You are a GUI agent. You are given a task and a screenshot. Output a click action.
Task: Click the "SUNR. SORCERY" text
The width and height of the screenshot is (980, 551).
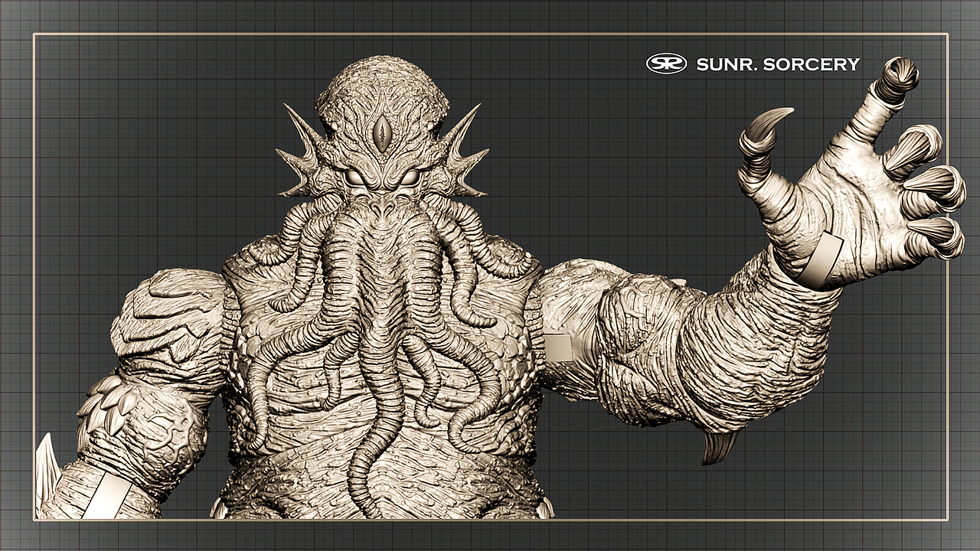coord(778,64)
